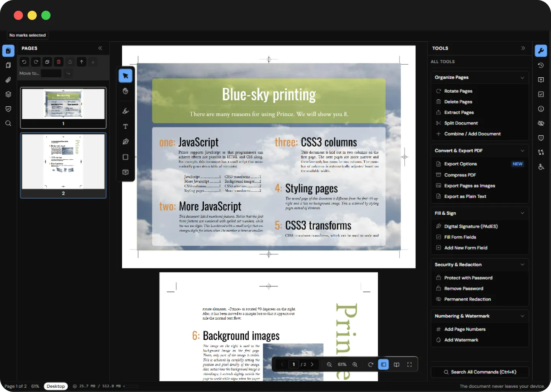
Task: Open the Redaction crossed-eye panel
Action: 541,123
